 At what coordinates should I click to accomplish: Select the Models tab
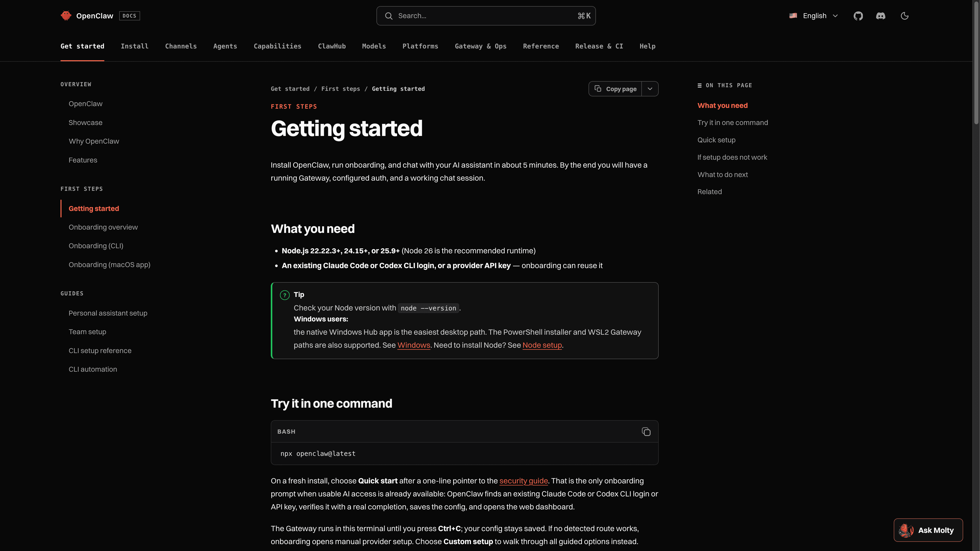point(374,46)
